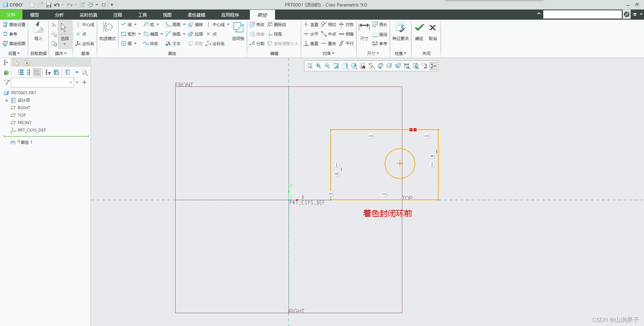Click the zoom in magnifier icon
The image size is (644, 326).
(x=318, y=66)
